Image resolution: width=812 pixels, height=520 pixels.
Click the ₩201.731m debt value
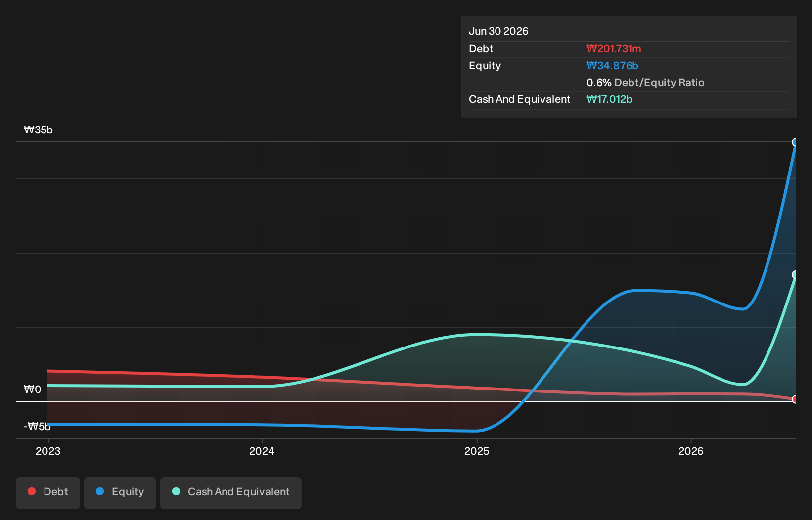point(614,49)
